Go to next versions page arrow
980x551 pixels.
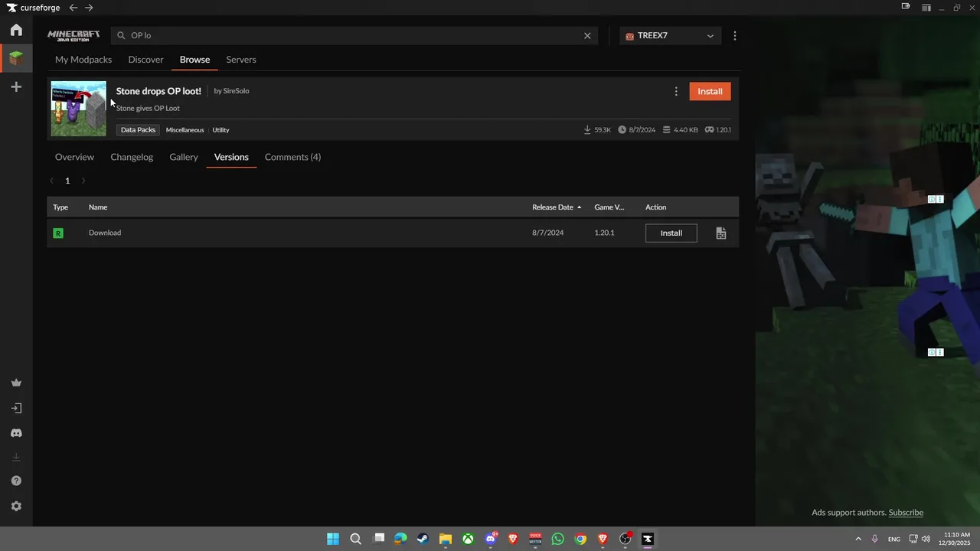point(83,181)
